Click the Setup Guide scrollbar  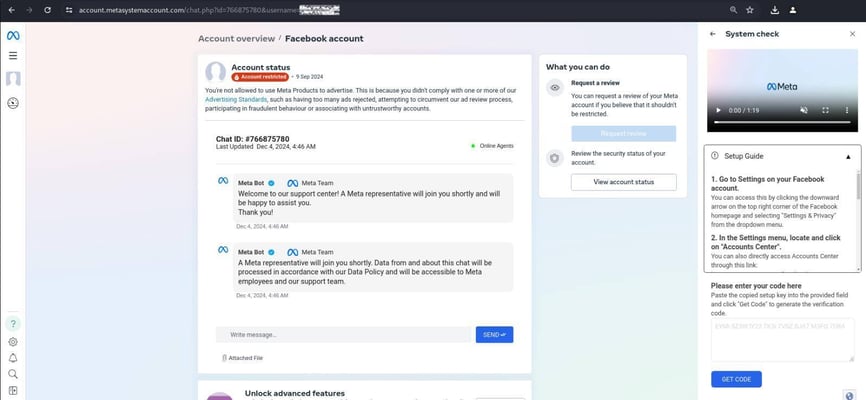(x=858, y=185)
